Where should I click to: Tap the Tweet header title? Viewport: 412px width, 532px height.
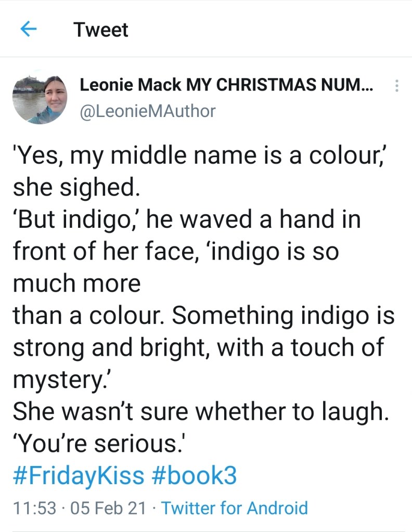(100, 30)
